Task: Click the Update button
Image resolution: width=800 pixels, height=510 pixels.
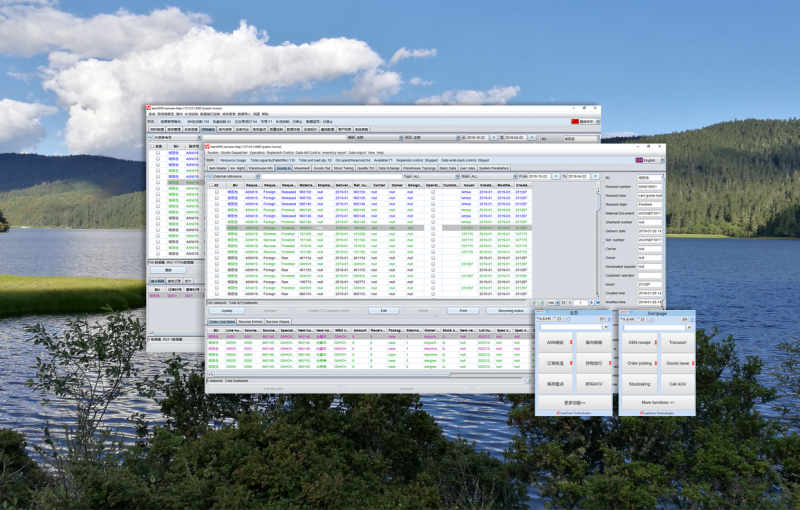Action: [x=227, y=311]
